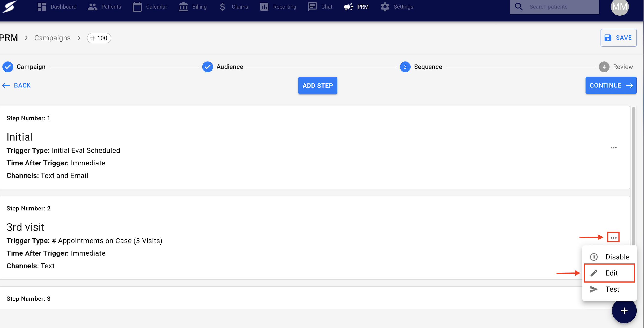The image size is (644, 328).
Task: Open the Dashboard grid icon
Action: point(41,7)
